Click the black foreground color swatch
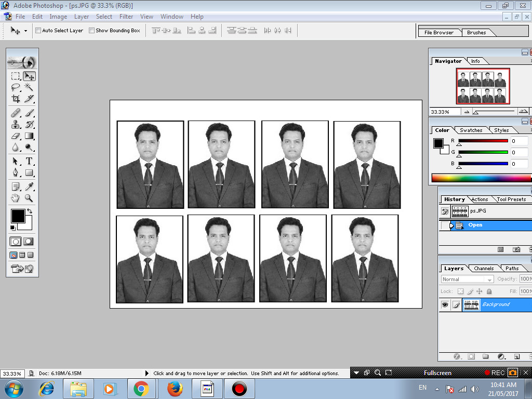 pyautogui.click(x=17, y=215)
